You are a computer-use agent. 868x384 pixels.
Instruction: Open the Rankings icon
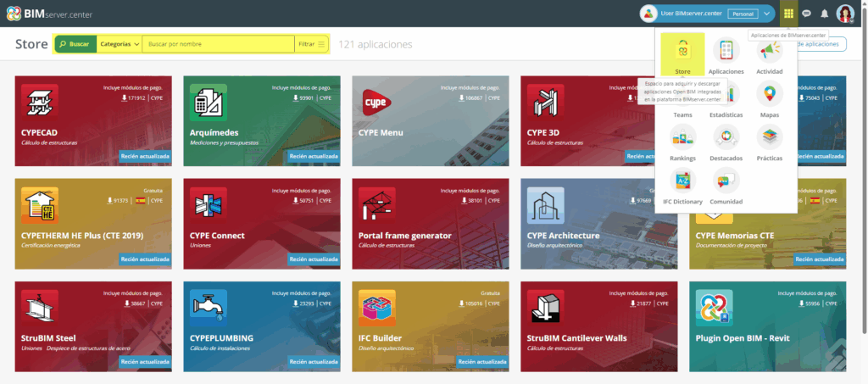pos(682,137)
